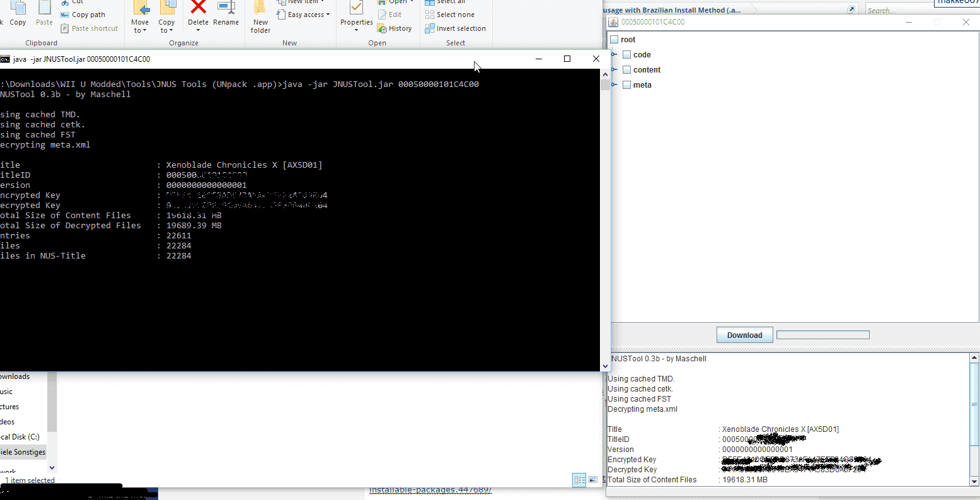Click Select none in the Select group
This screenshot has height=500, width=980.
point(450,15)
